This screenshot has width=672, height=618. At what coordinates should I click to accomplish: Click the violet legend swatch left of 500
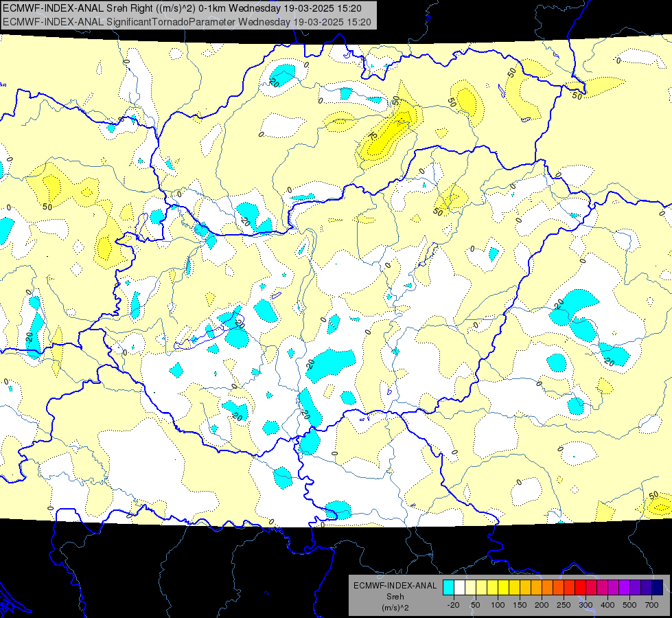pyautogui.click(x=625, y=587)
